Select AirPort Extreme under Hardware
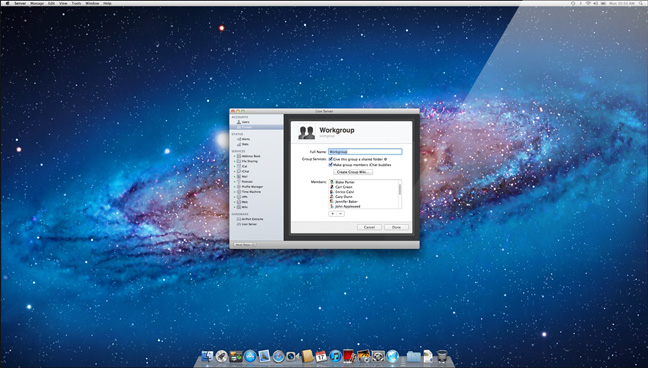Viewport: 648px width, 368px height. point(252,219)
